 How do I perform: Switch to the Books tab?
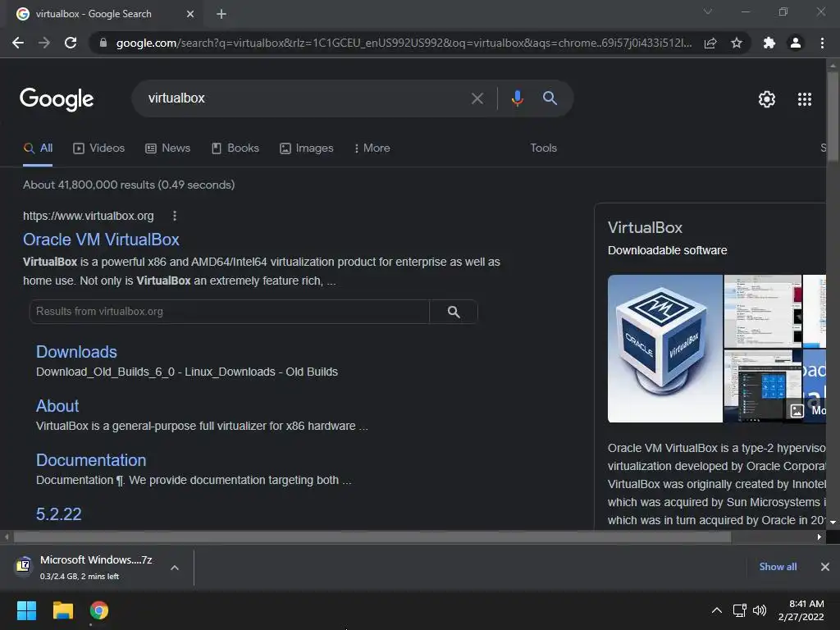coord(235,148)
